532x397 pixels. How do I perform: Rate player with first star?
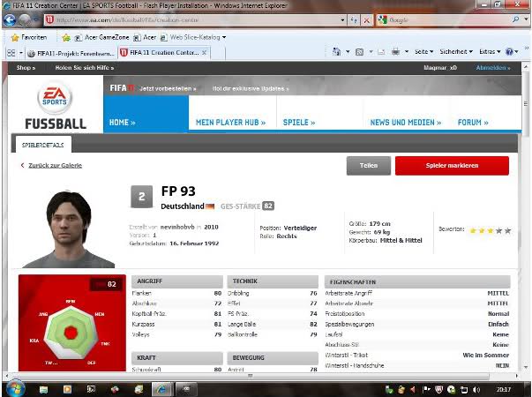[x=473, y=231]
